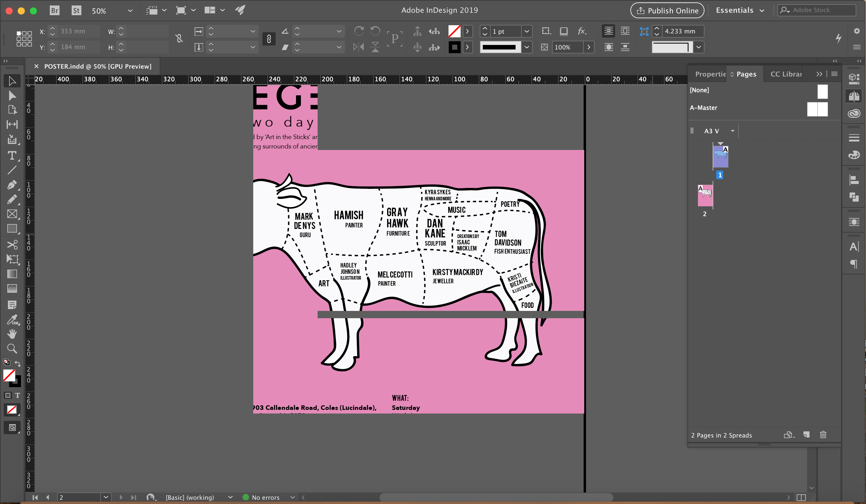The image size is (866, 504).
Task: Select the Hand tool in toolbar
Action: click(x=12, y=334)
